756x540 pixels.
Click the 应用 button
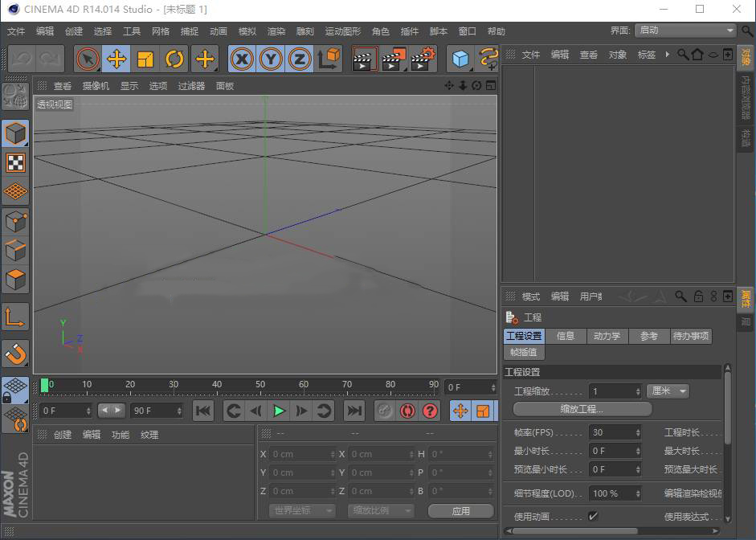460,510
